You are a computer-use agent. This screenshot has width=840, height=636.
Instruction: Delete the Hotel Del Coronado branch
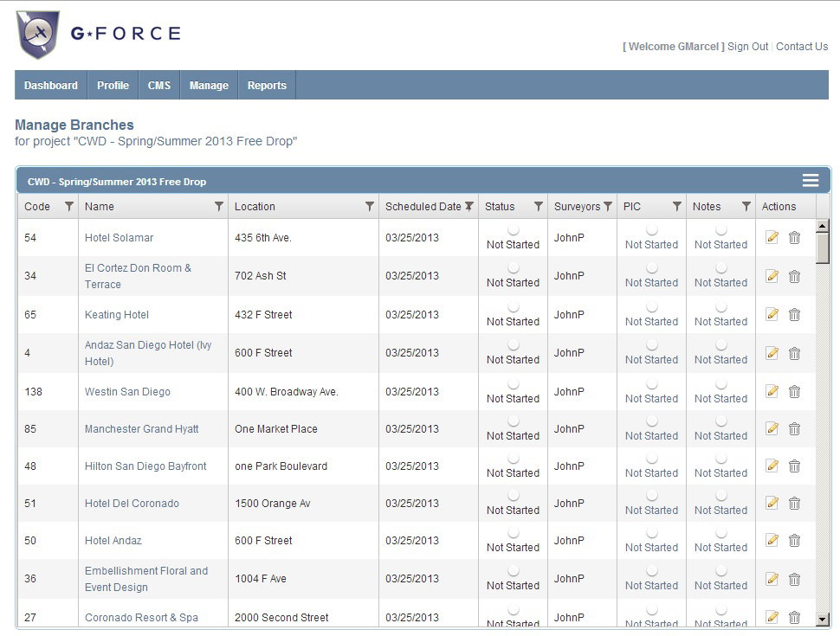click(794, 504)
